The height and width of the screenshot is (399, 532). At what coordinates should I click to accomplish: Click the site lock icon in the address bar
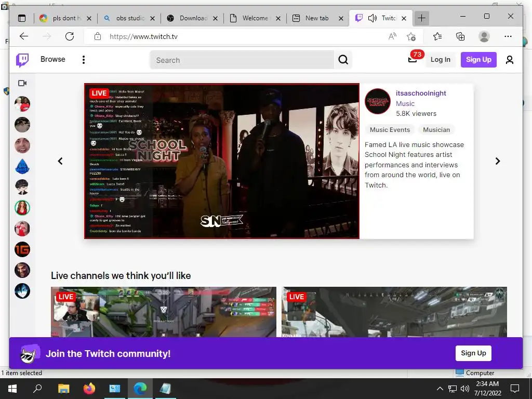97,36
